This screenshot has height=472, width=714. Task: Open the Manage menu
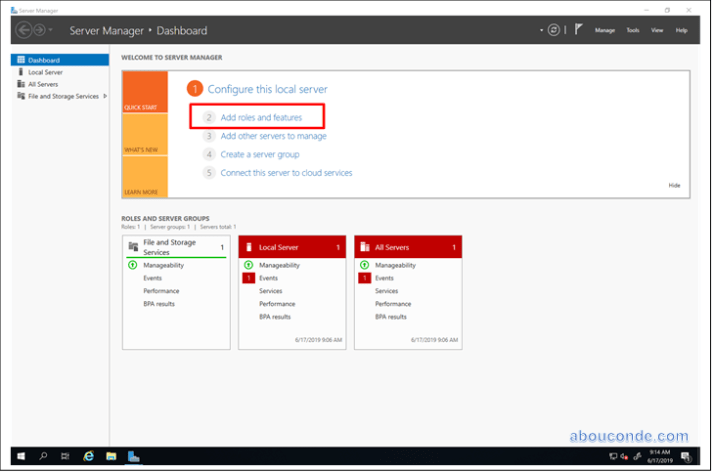(x=605, y=30)
